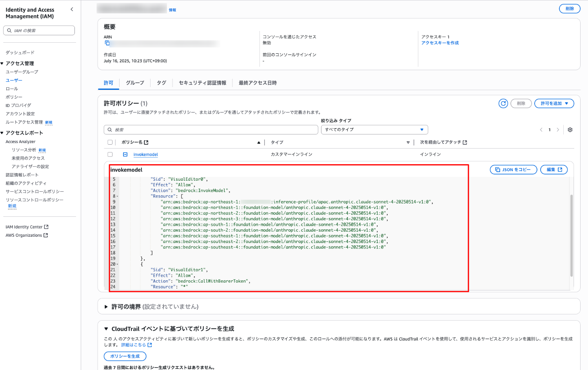This screenshot has height=370, width=588.
Task: Open the invokemodel policy link
Action: [145, 155]
